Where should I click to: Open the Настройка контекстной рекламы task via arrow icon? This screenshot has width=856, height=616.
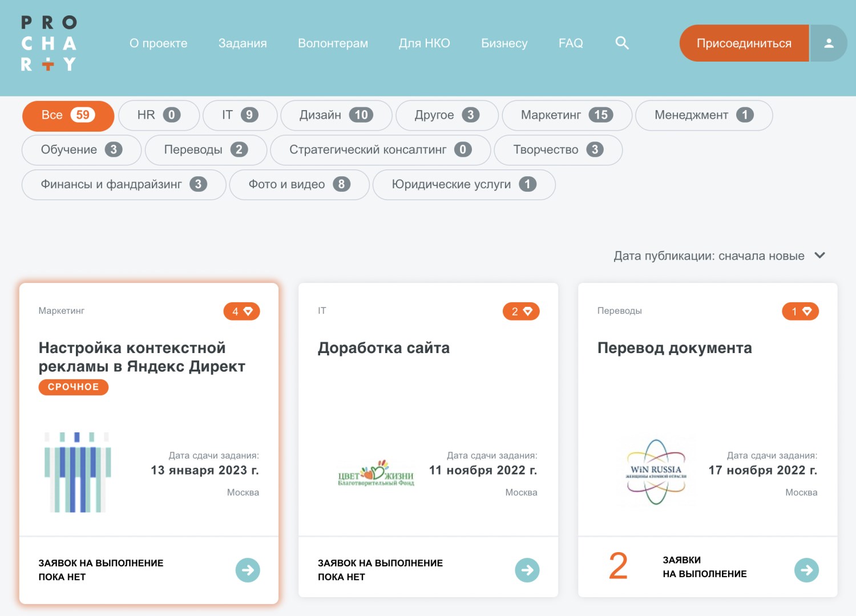tap(248, 569)
